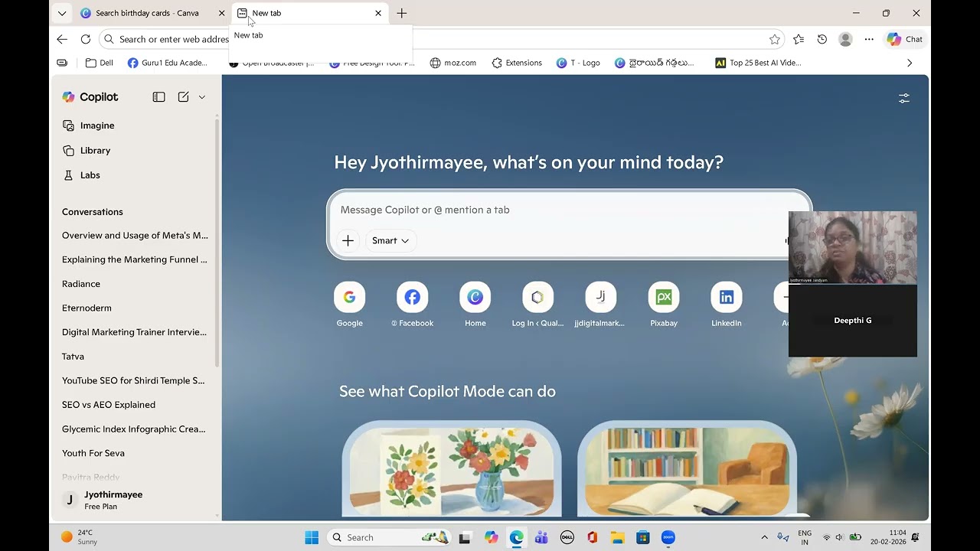Viewport: 980px width, 551px height.
Task: Focus the address bar search field
Action: coord(443,39)
